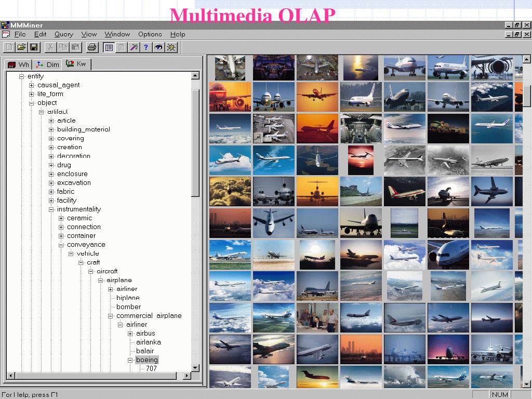Expand the causal_agent node

tap(32, 85)
